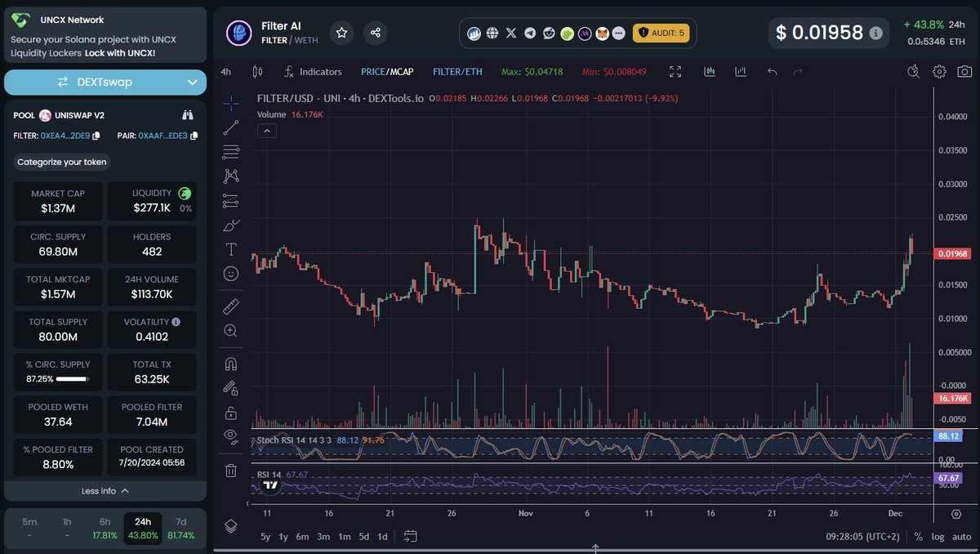Select the Text annotation tool
980x554 pixels.
point(231,249)
